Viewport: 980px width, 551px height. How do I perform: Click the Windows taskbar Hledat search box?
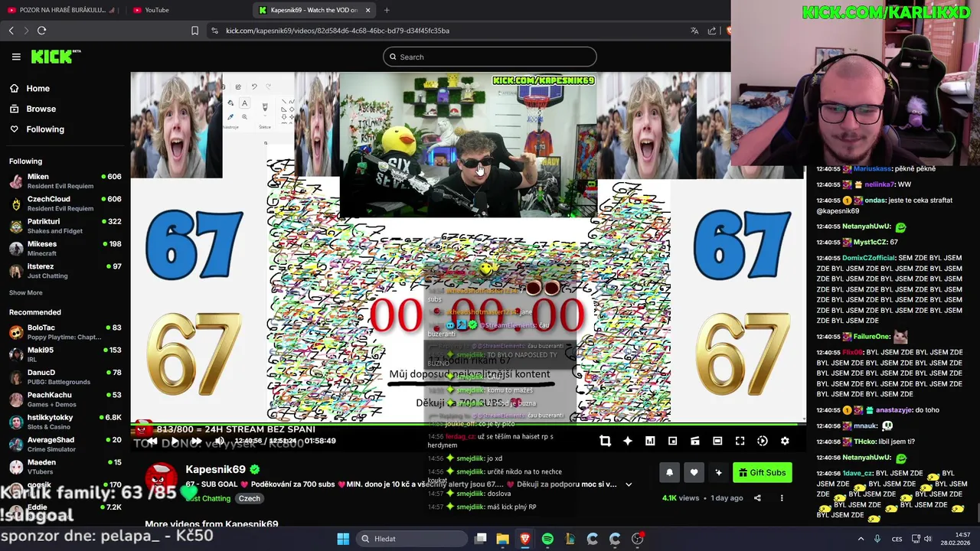pyautogui.click(x=410, y=539)
